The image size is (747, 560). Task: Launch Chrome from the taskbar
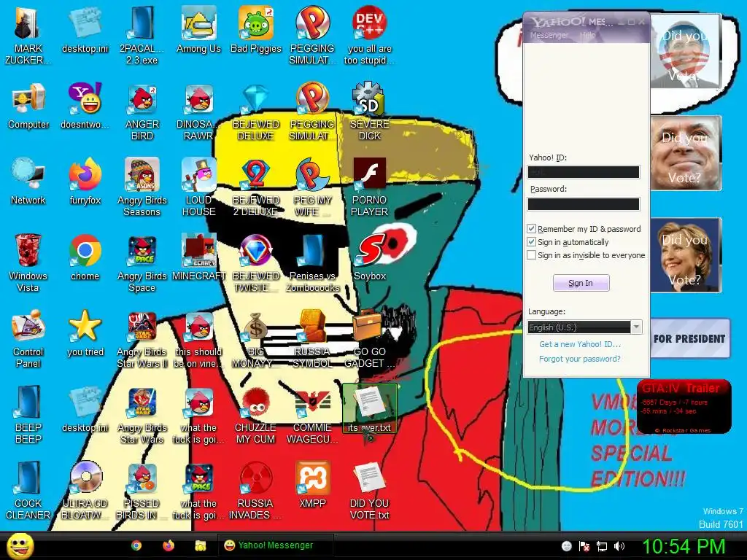click(136, 545)
